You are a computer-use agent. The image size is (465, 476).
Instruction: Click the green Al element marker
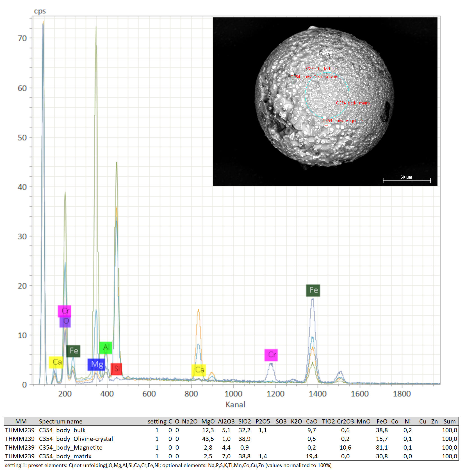106,347
